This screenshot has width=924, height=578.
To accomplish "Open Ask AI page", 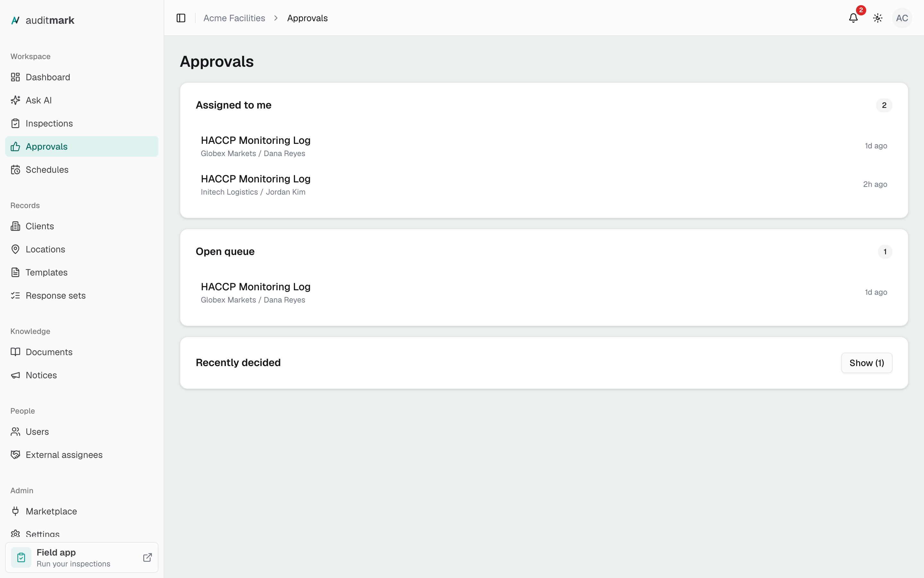I will (x=82, y=100).
